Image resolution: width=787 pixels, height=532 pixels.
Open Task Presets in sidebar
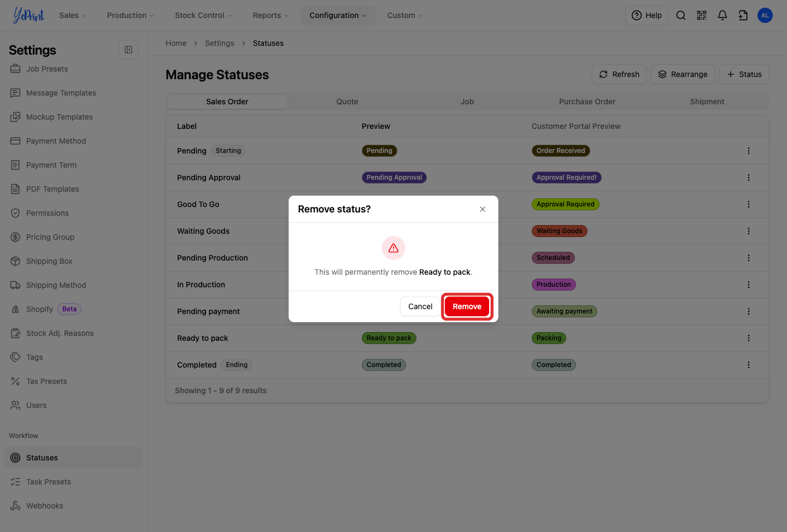tap(73, 482)
